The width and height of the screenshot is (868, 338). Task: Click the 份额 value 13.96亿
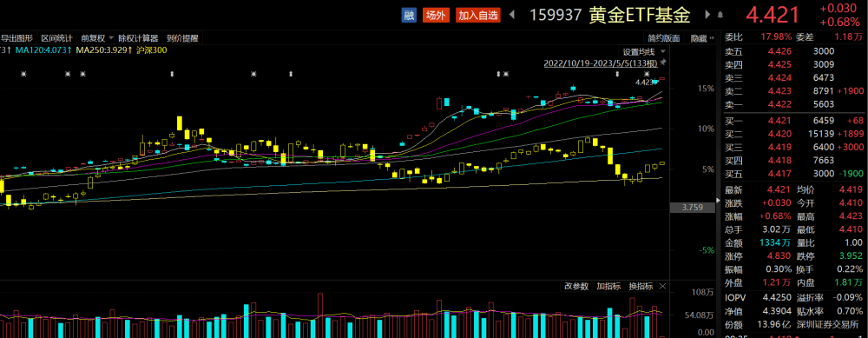(774, 325)
